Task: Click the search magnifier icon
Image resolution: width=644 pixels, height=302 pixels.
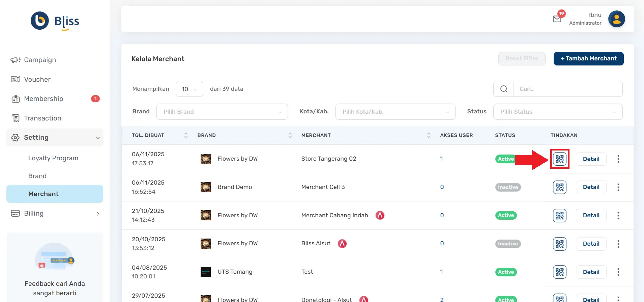Action: click(x=504, y=89)
